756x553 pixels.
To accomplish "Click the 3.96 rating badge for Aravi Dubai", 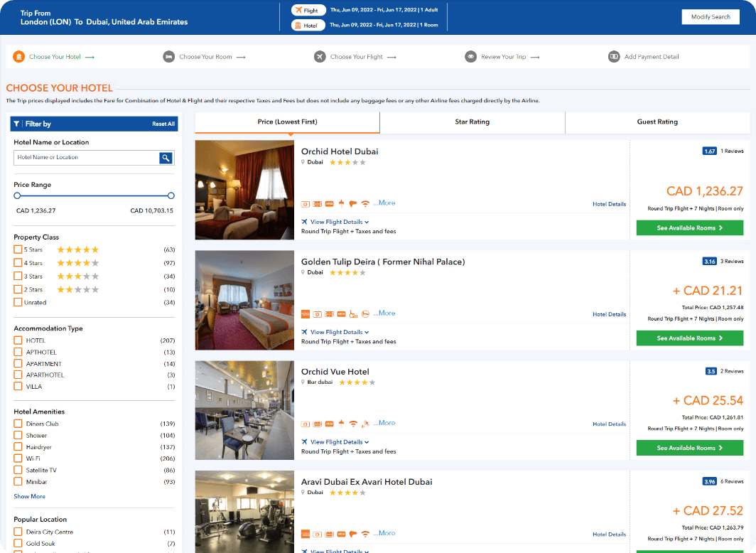I will [x=709, y=482].
